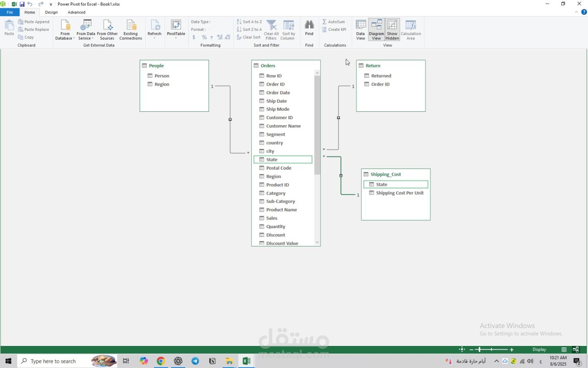Screen dimensions: 588x368
Task: Click the Clear Sort button
Action: tap(249, 37)
